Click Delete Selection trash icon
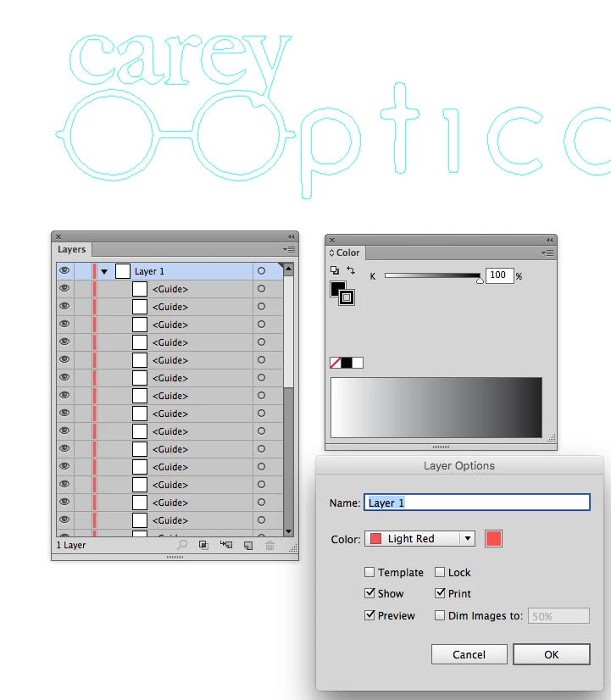Image resolution: width=611 pixels, height=700 pixels. tap(269, 545)
